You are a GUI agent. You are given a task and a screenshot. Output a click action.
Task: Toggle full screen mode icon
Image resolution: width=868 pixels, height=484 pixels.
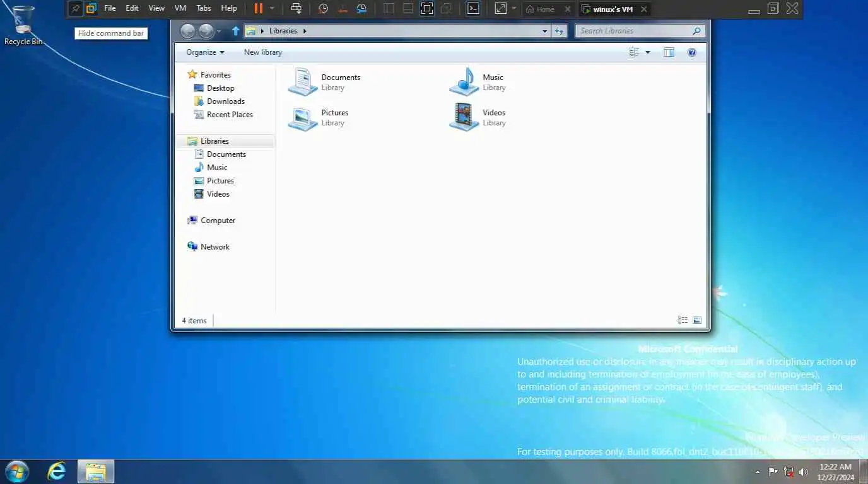(x=427, y=9)
